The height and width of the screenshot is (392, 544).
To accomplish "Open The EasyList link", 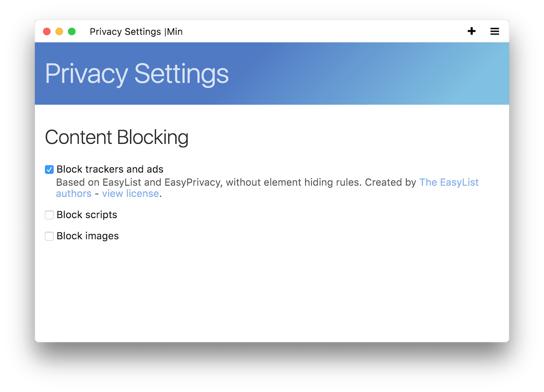I will (449, 182).
